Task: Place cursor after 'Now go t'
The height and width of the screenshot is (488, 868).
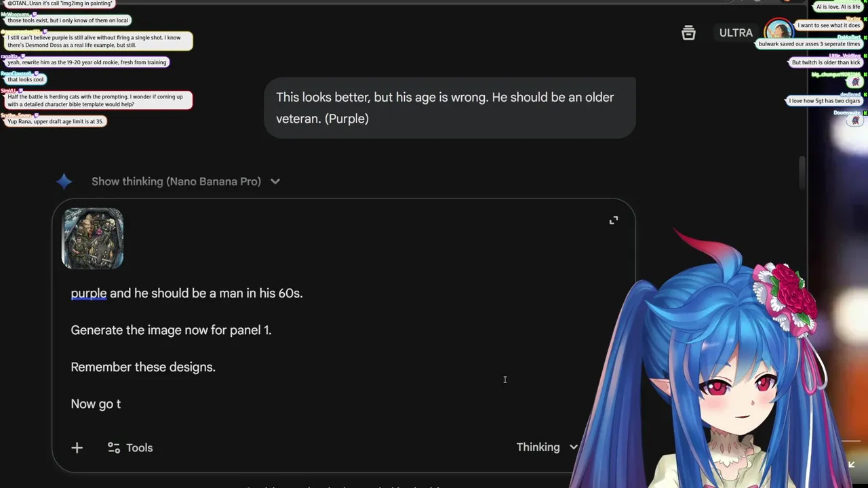Action: 121,404
